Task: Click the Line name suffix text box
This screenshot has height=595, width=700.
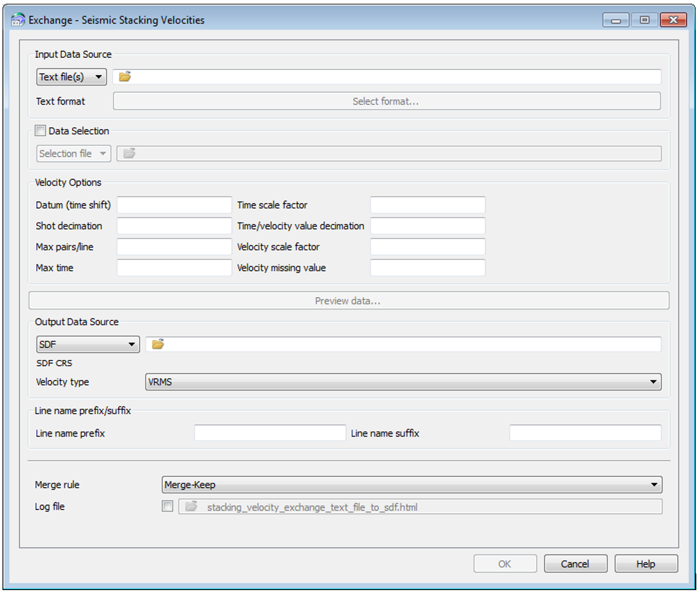Action: click(x=585, y=433)
